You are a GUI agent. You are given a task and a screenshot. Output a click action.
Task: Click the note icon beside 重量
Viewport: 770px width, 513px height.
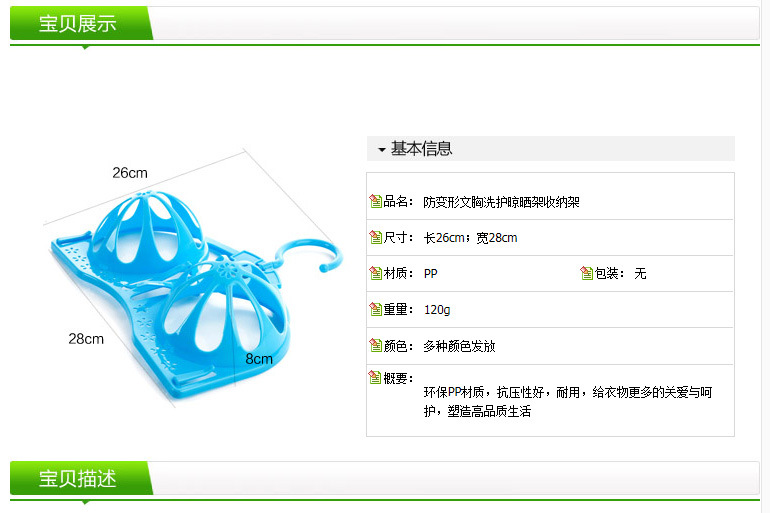tap(375, 309)
